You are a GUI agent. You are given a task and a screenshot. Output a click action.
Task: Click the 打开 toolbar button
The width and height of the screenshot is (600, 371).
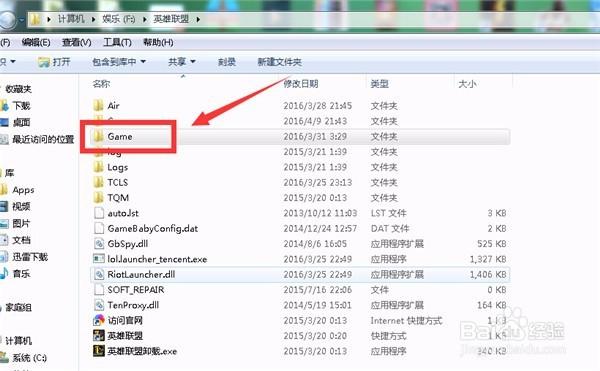(x=54, y=62)
